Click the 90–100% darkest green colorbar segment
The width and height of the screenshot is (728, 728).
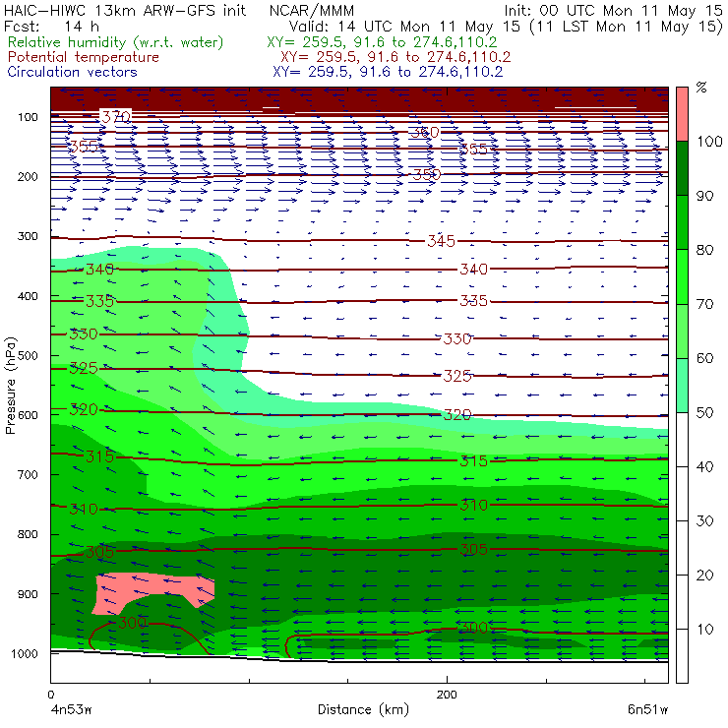[682, 168]
